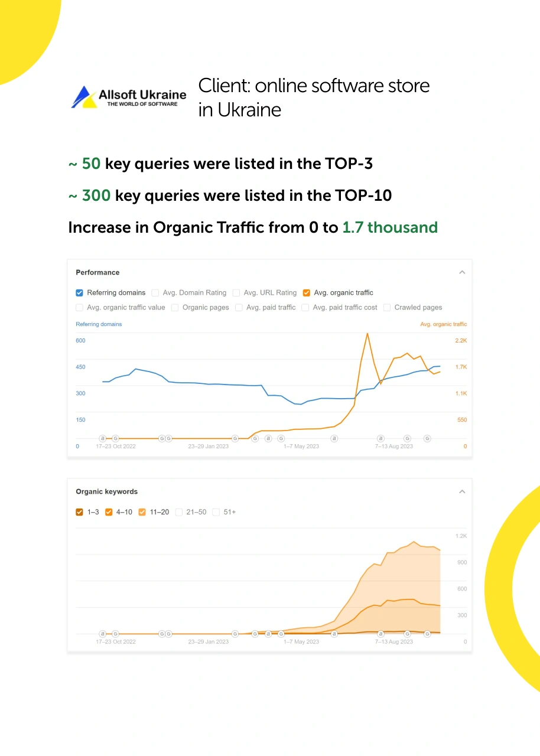Click the rightmost G marker on Organic keywords chart
Screen dimensions: 540x756
pos(427,634)
